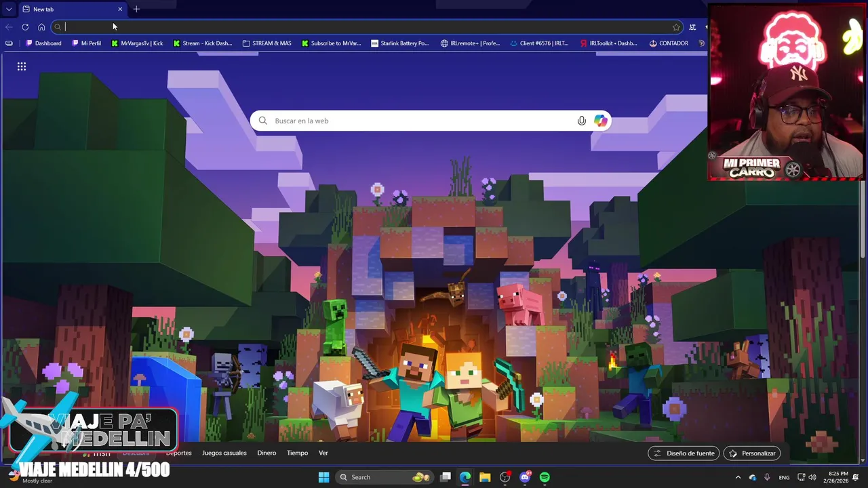Image resolution: width=868 pixels, height=488 pixels.
Task: Open the Windows Start menu
Action: coord(323,477)
